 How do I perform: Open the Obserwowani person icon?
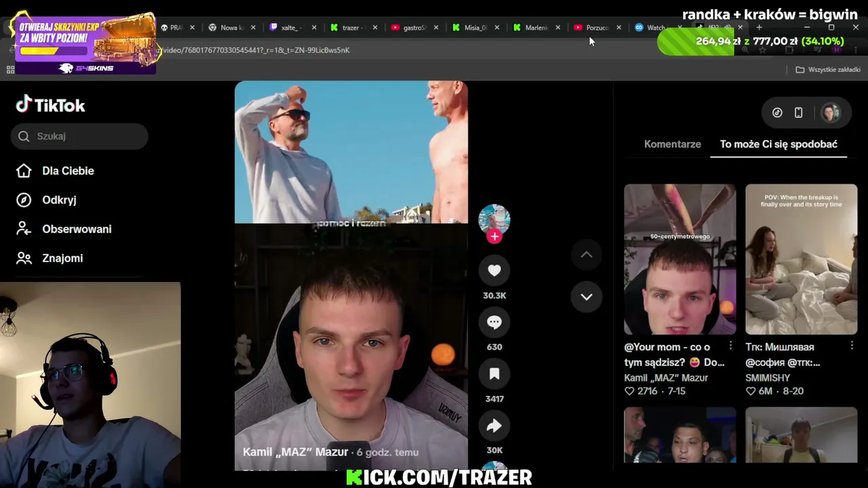pyautogui.click(x=24, y=229)
